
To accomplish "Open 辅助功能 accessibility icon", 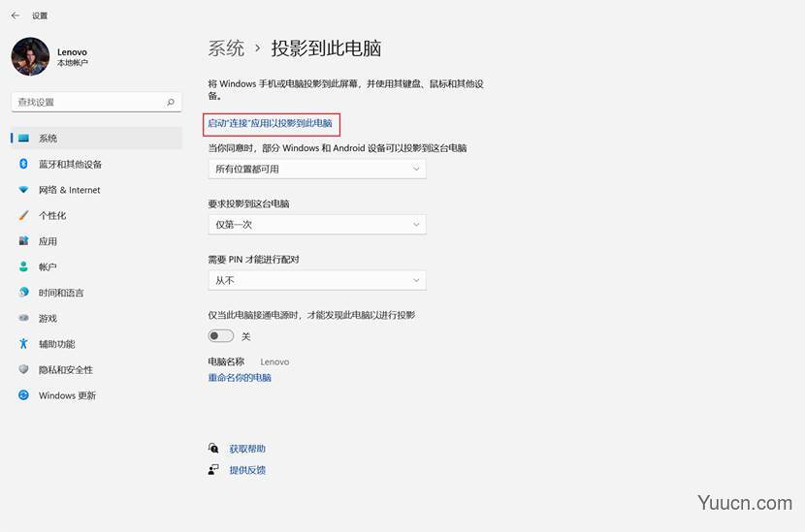I will coord(23,344).
